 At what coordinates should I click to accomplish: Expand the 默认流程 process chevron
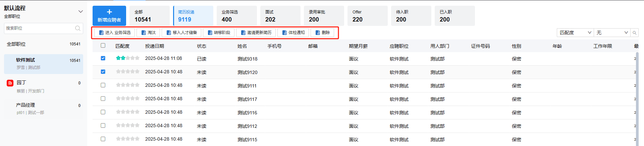click(x=80, y=11)
